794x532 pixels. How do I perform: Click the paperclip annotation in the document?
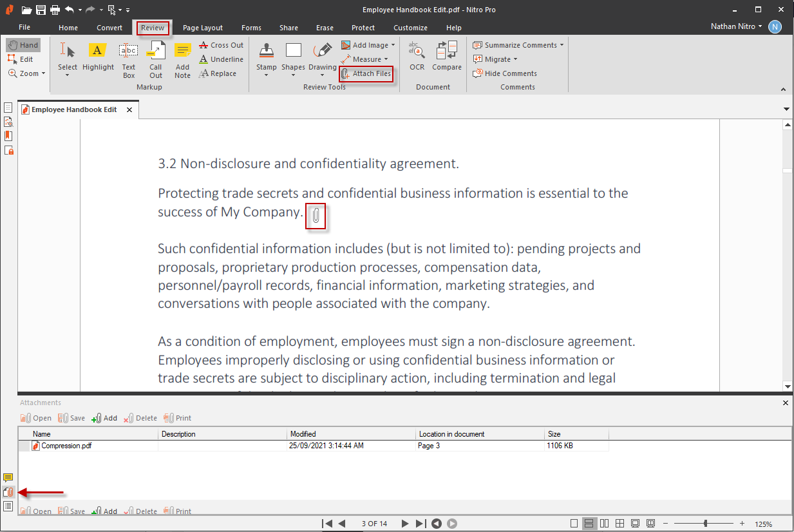pos(316,216)
